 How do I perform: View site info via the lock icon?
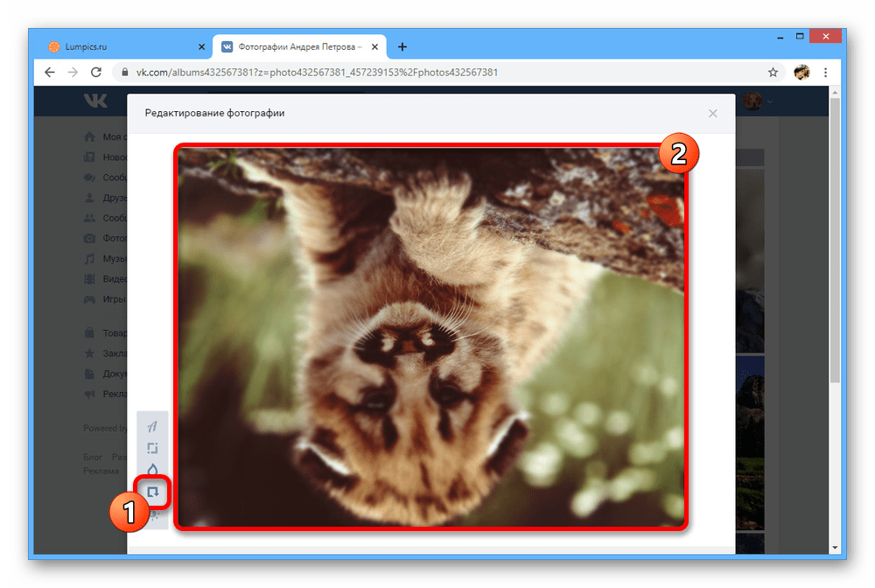point(125,72)
